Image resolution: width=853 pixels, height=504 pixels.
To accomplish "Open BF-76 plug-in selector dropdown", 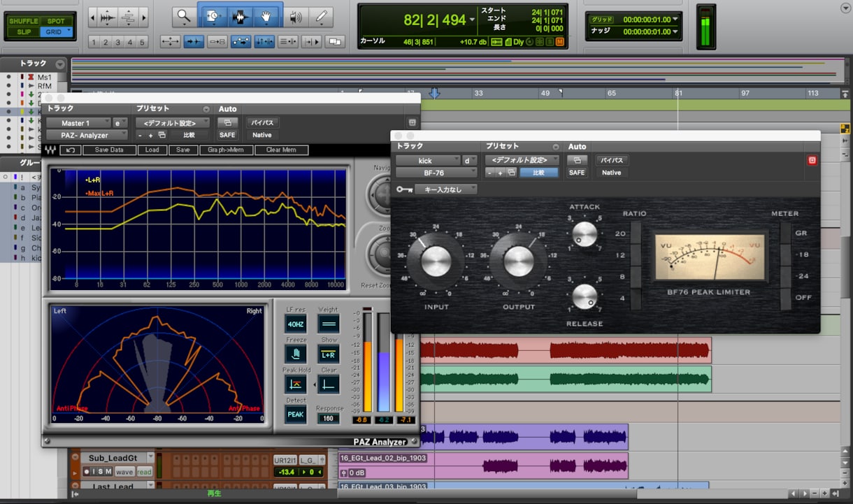I will 437,173.
